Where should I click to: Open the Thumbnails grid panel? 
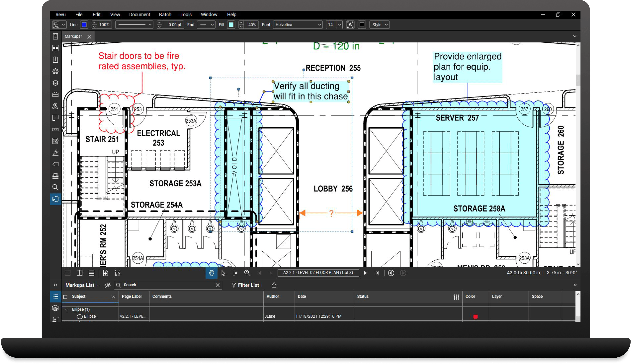click(55, 48)
